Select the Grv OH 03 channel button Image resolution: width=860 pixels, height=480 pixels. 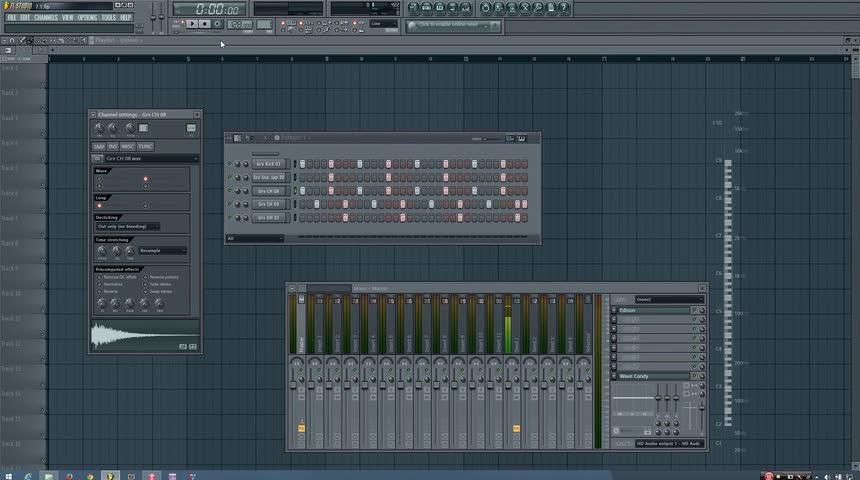point(268,217)
